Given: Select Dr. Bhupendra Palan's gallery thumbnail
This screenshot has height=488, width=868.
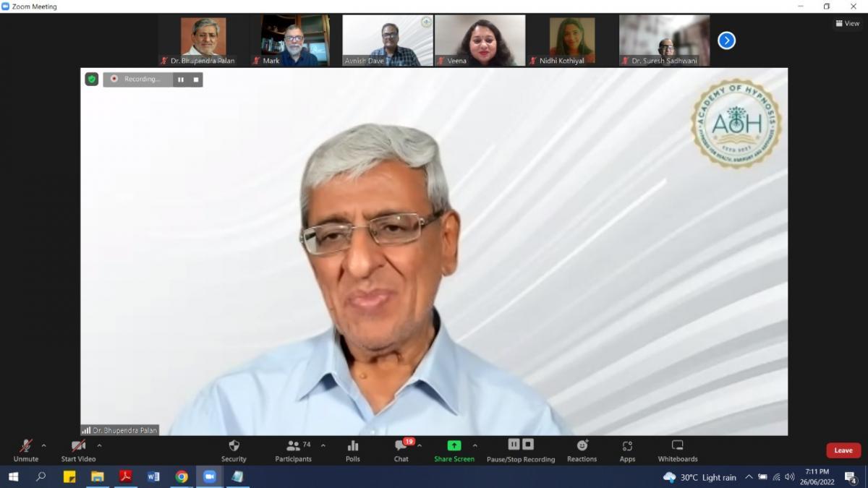Looking at the screenshot, I should pyautogui.click(x=203, y=41).
